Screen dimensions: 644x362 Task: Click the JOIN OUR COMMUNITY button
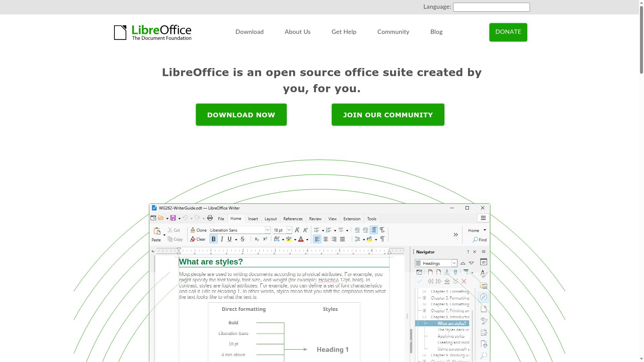click(x=388, y=115)
